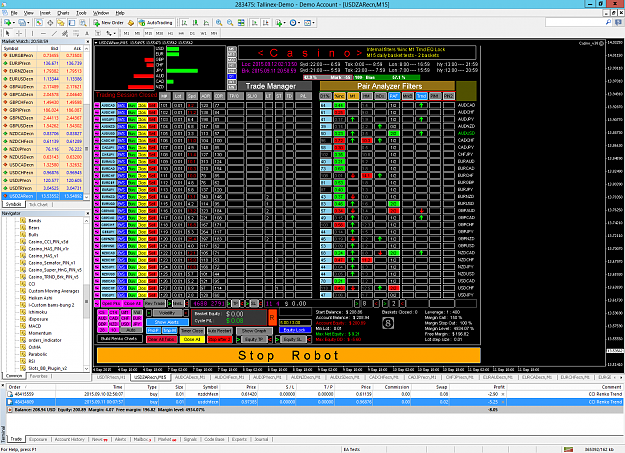Open the Charts menu

tap(63, 13)
